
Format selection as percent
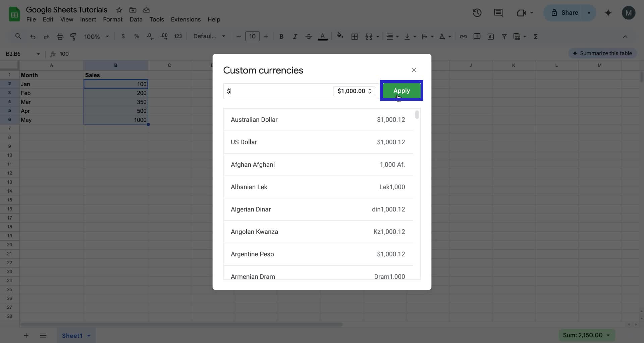(x=137, y=36)
